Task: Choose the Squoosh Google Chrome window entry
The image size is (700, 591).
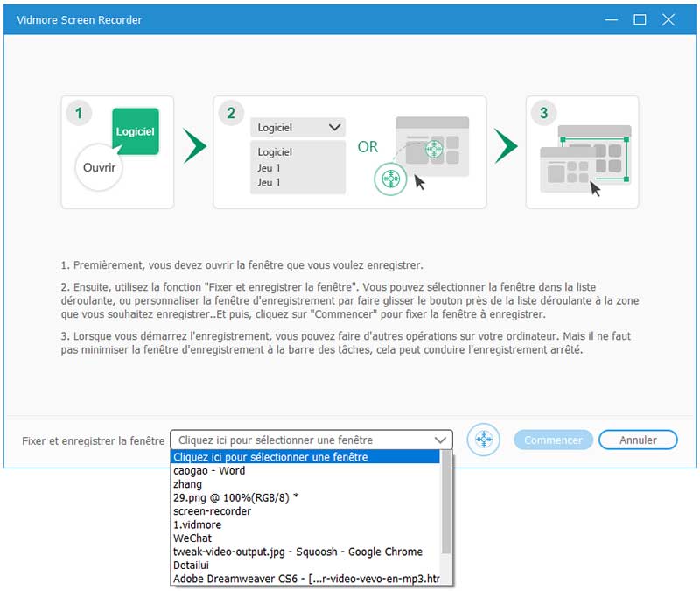Action: click(x=297, y=552)
